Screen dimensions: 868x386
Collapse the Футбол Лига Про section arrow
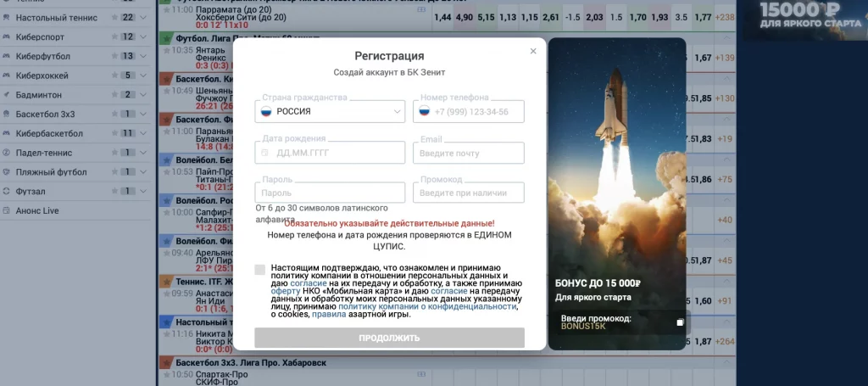tap(726, 38)
